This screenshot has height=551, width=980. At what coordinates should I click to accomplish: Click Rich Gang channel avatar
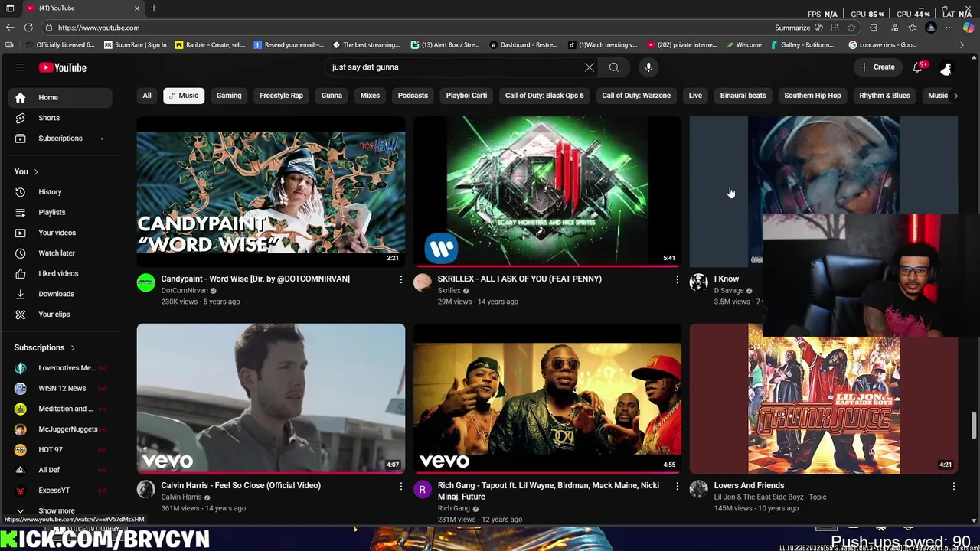422,489
